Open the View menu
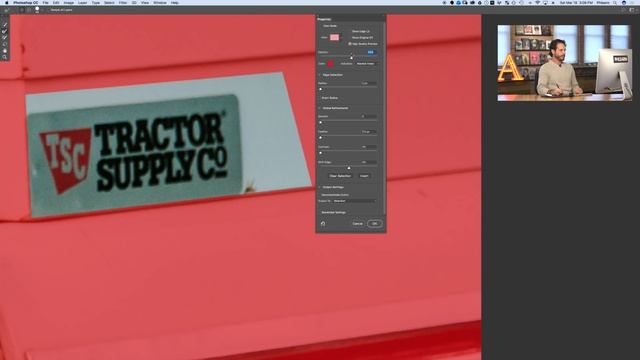 tap(145, 2)
